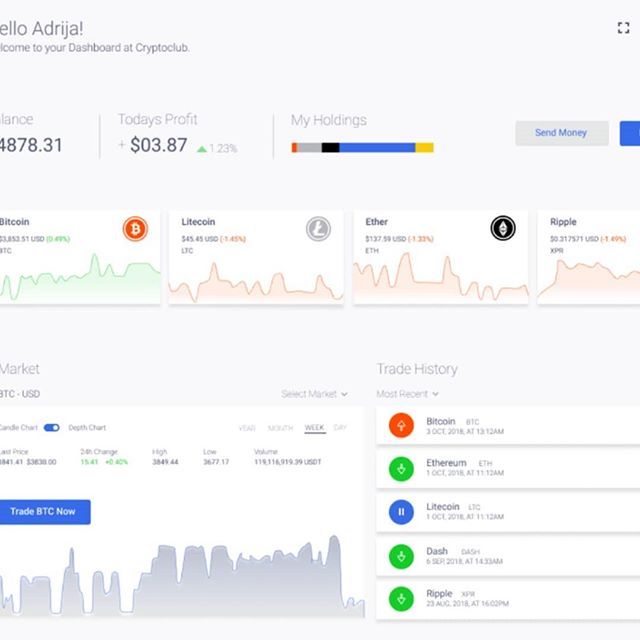The width and height of the screenshot is (640, 640).
Task: Click the BTC - USD market pair label
Action: click(x=20, y=394)
